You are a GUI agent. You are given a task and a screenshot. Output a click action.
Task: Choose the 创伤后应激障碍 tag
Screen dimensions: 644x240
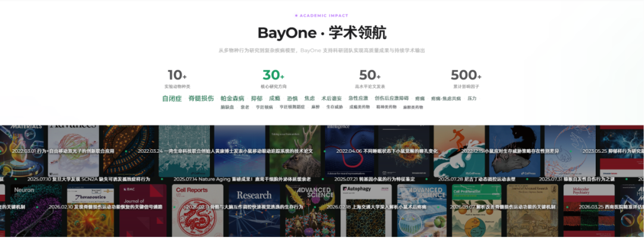[x=391, y=99]
